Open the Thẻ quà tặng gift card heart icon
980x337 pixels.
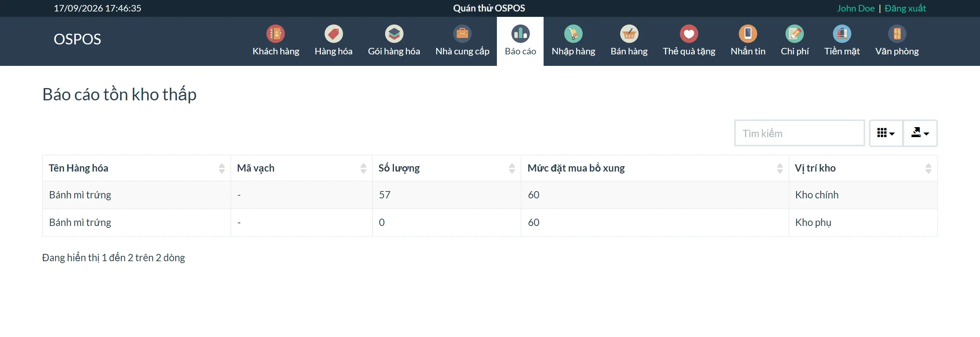pyautogui.click(x=689, y=34)
